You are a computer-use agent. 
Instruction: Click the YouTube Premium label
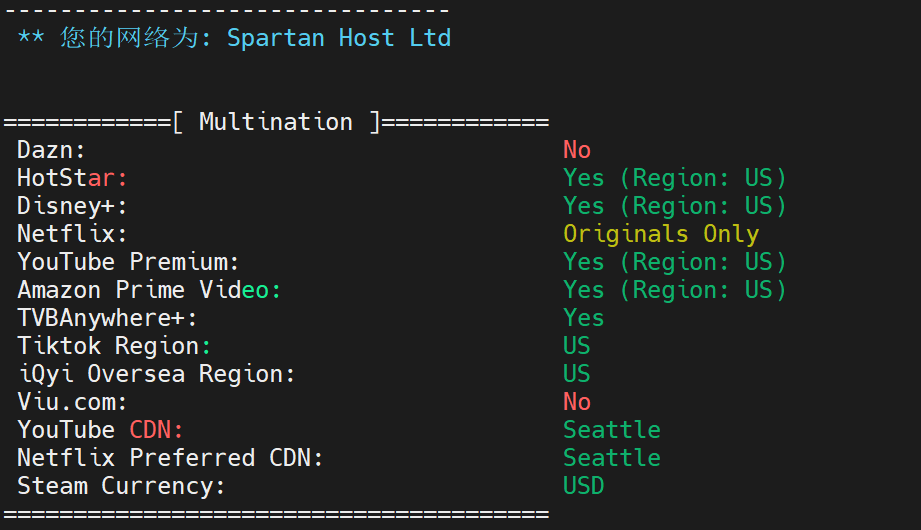(x=128, y=262)
